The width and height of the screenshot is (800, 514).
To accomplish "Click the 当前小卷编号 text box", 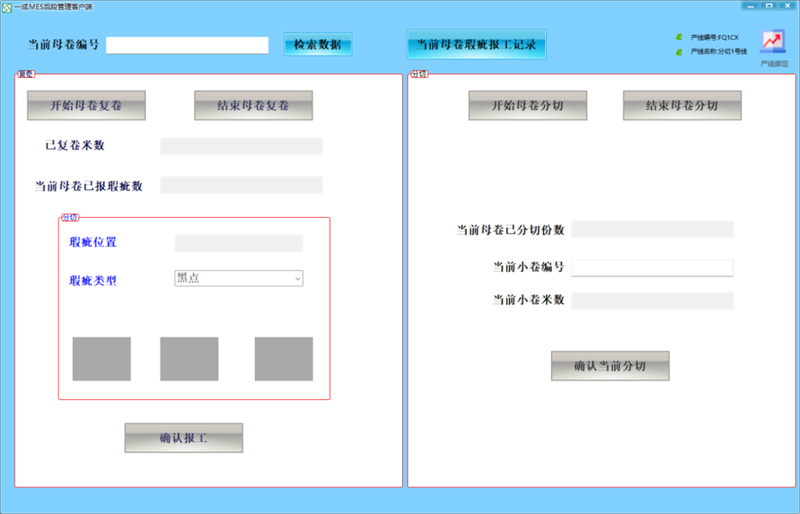I will tap(652, 268).
